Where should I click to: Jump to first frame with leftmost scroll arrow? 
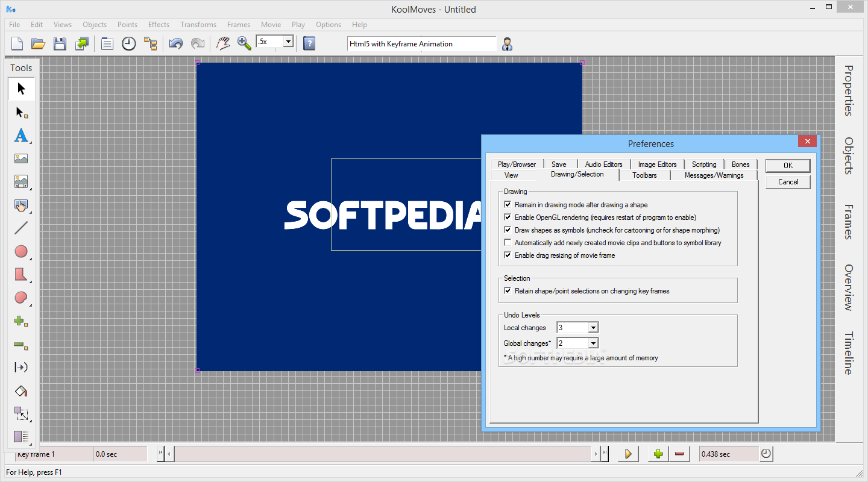[160, 454]
